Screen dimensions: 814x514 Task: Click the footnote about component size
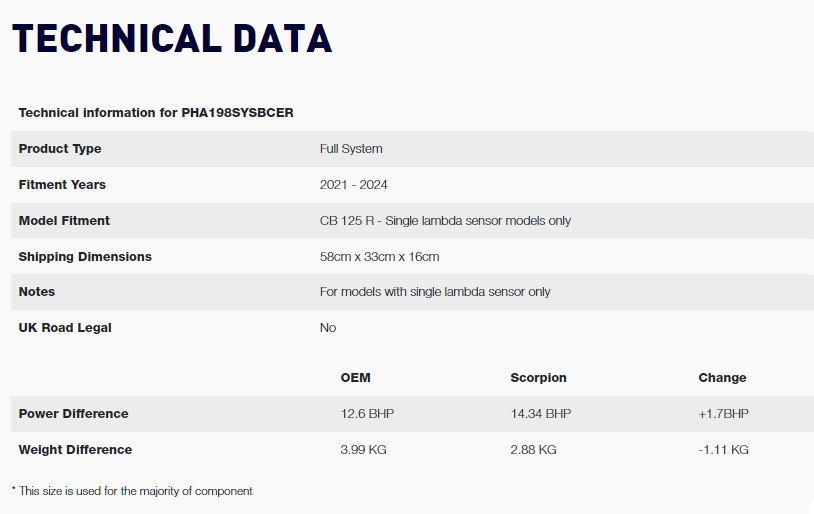tap(132, 491)
